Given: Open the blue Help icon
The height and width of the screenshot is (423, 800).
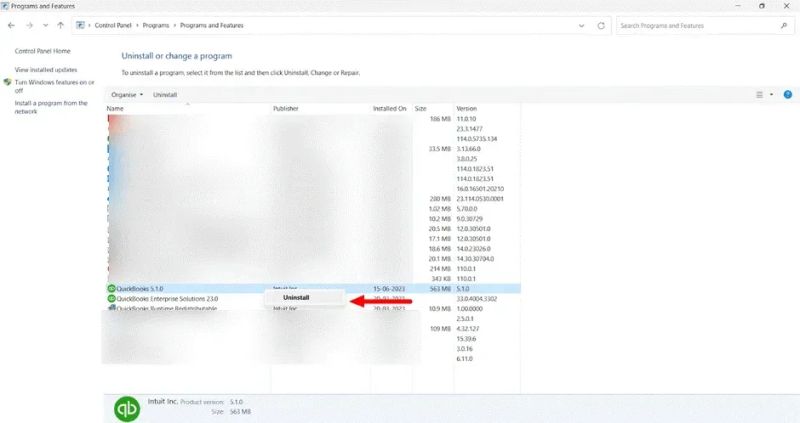Looking at the screenshot, I should [788, 94].
